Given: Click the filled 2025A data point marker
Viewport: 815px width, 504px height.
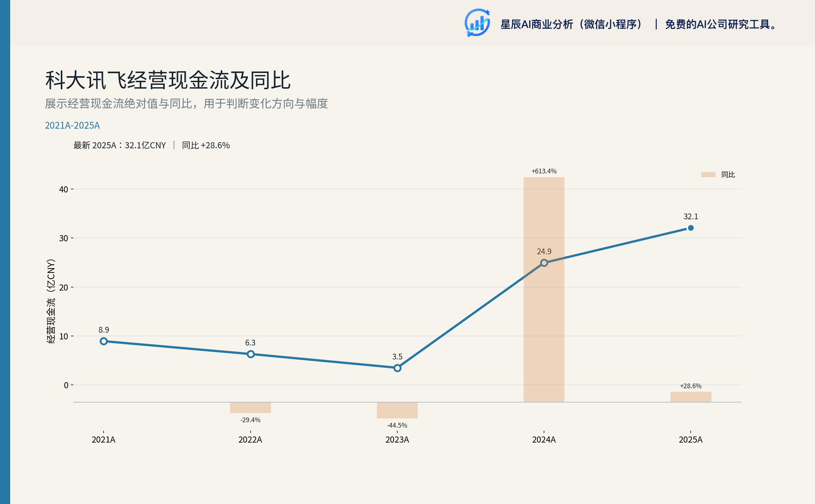Looking at the screenshot, I should tap(691, 228).
